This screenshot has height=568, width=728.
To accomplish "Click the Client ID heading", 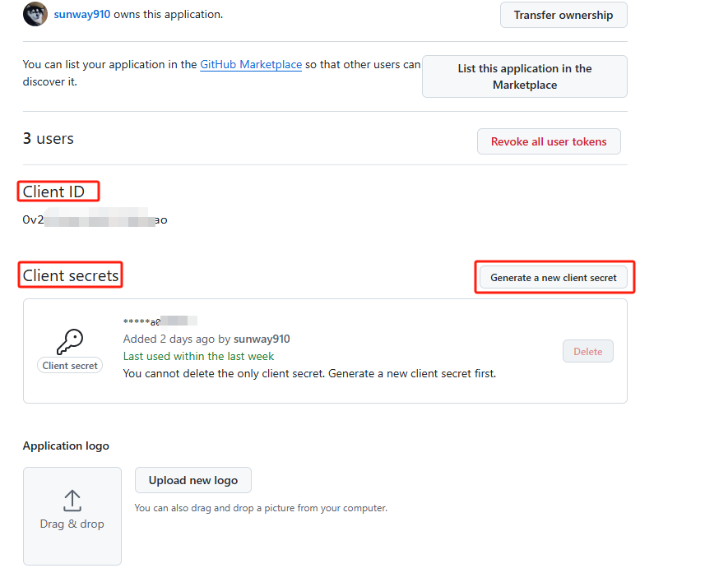I will 54,192.
